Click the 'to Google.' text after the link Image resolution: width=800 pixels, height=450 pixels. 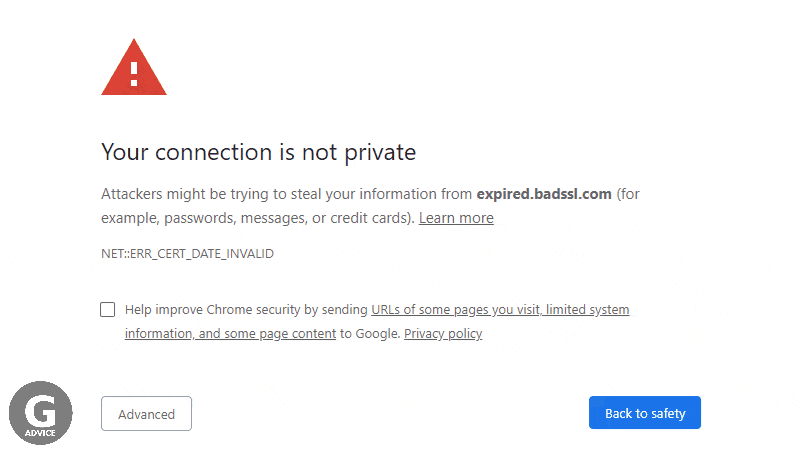[x=370, y=334]
